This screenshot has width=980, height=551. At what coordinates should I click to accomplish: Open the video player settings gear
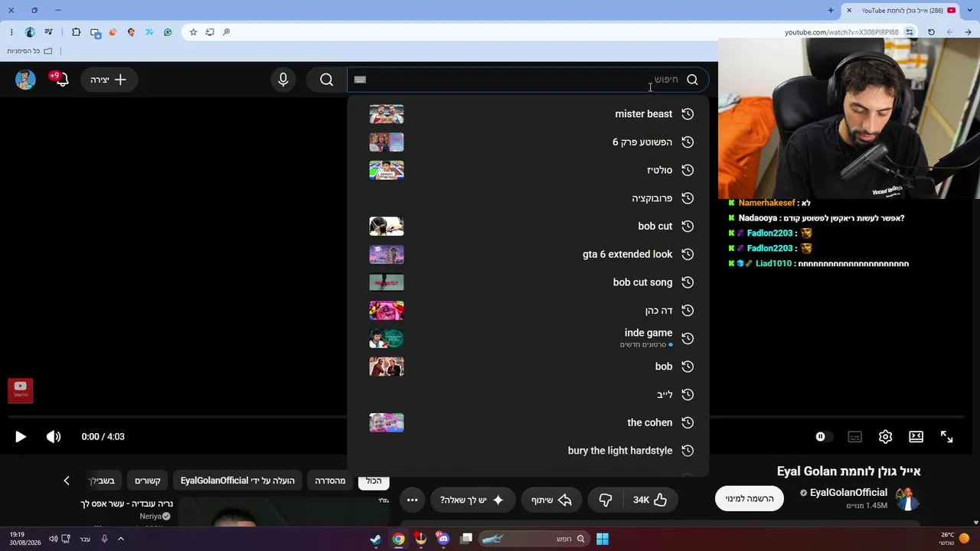886,437
